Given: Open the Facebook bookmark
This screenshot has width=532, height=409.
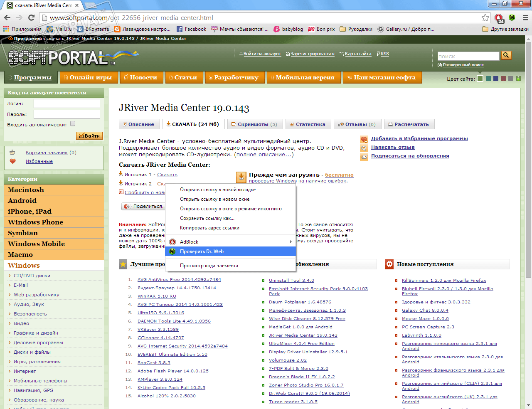Looking at the screenshot, I should click(x=191, y=29).
